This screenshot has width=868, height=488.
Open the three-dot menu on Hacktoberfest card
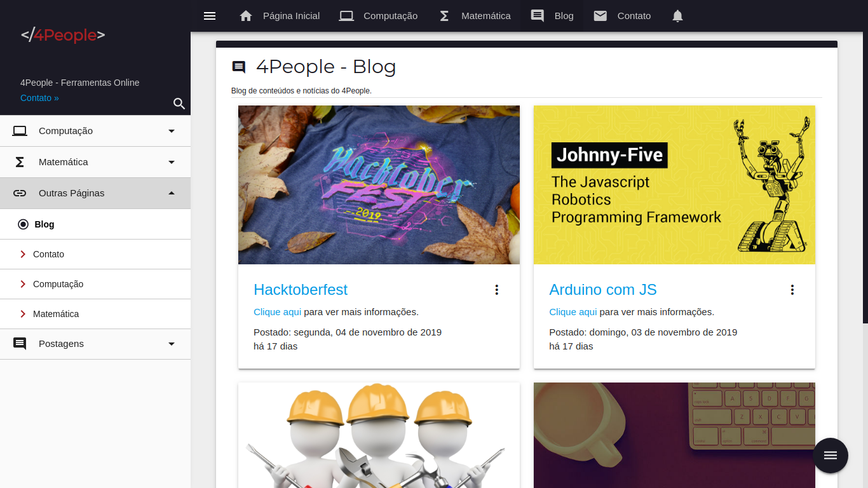click(497, 290)
